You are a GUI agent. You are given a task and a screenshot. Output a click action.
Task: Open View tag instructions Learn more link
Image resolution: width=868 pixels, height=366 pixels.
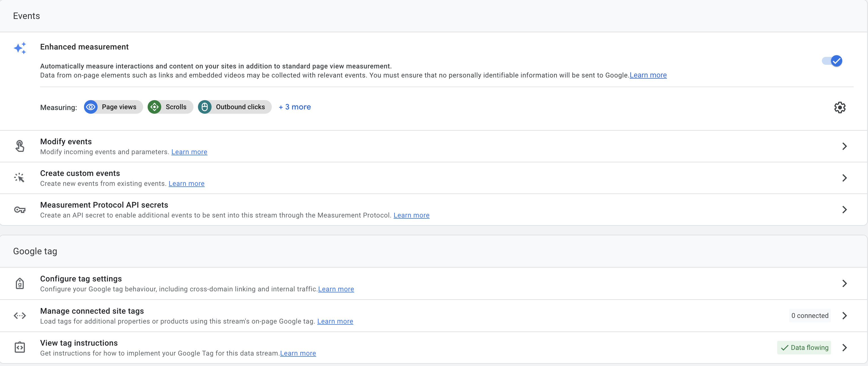tap(298, 354)
